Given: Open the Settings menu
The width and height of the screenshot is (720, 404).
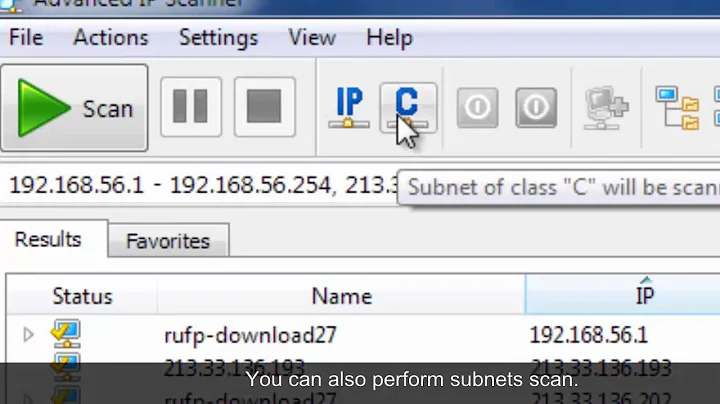Looking at the screenshot, I should 219,37.
